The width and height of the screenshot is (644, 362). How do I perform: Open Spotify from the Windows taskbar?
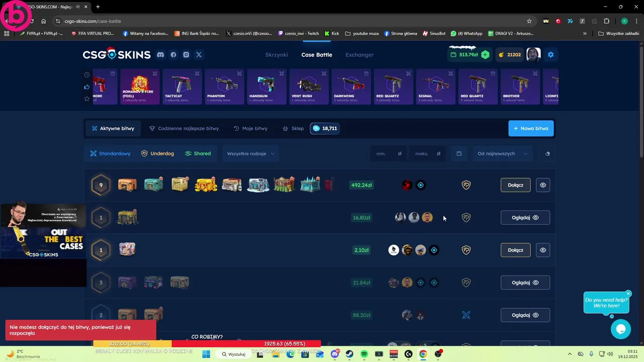click(364, 354)
